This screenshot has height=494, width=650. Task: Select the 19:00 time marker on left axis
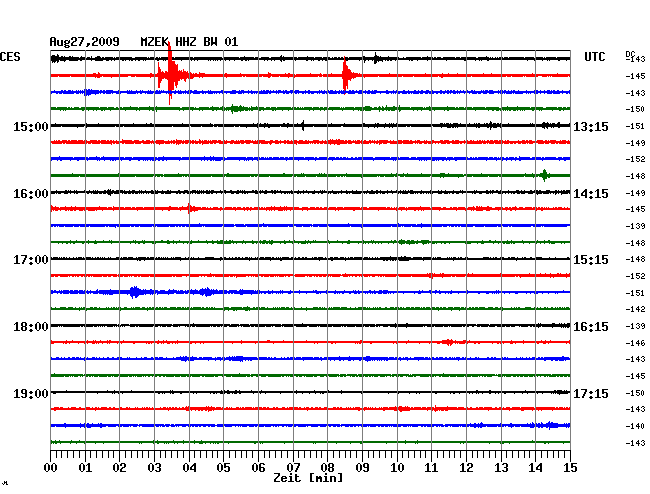30,393
